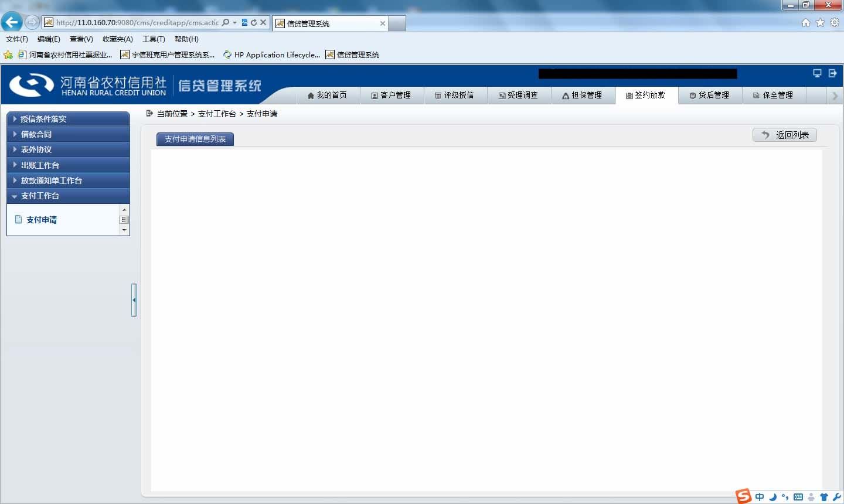Click the 支付工作台 breadcrumb text
This screenshot has height=504, width=844.
tap(217, 114)
